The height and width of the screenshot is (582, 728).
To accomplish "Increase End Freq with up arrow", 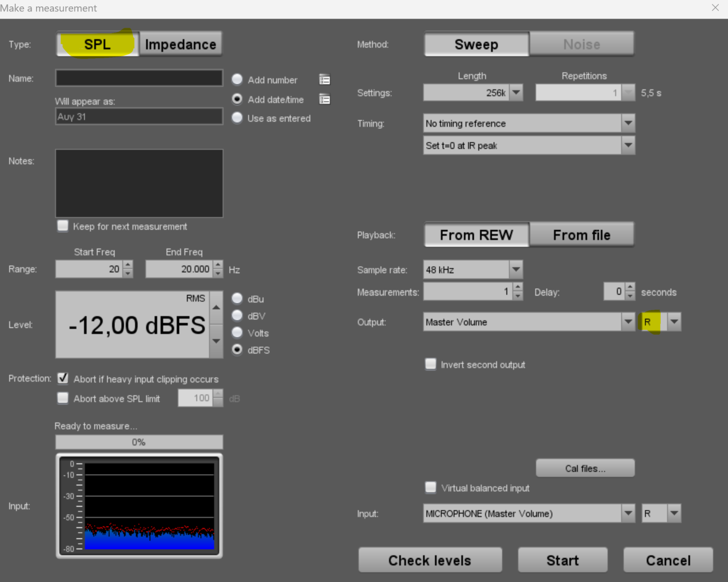I will (x=218, y=265).
